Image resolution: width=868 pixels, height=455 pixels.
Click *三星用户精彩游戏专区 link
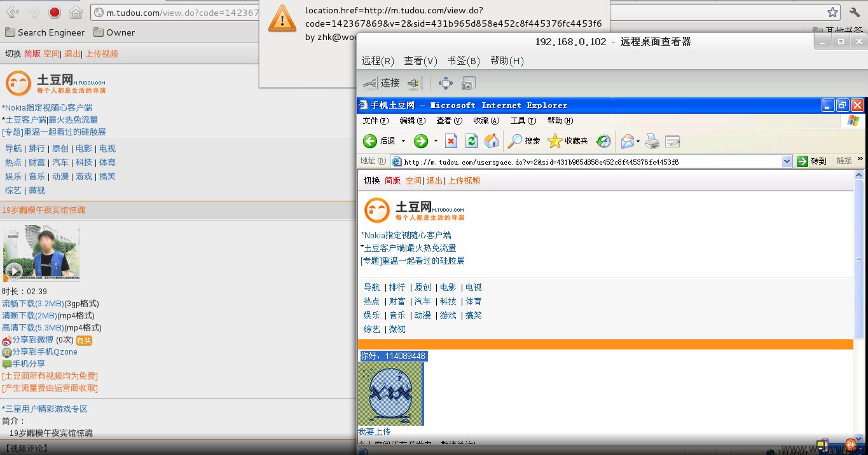click(x=45, y=409)
